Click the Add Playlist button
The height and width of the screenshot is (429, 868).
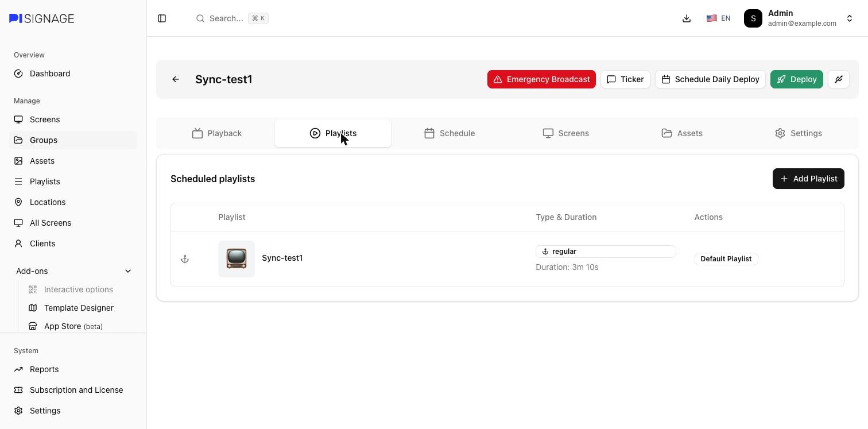coord(808,179)
